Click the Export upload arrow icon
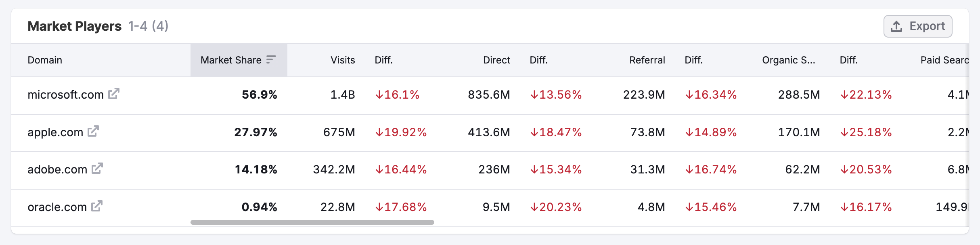This screenshot has width=980, height=245. pyautogui.click(x=896, y=26)
